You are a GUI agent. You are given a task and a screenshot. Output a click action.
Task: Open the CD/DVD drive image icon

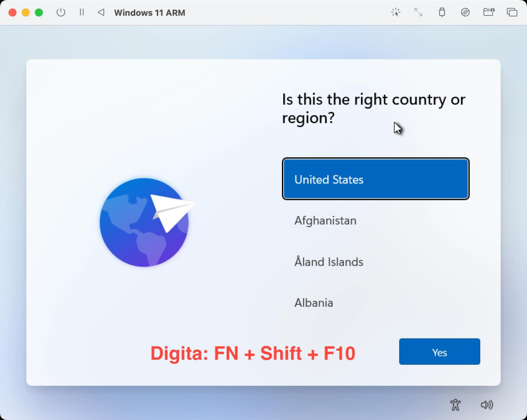[x=465, y=12]
